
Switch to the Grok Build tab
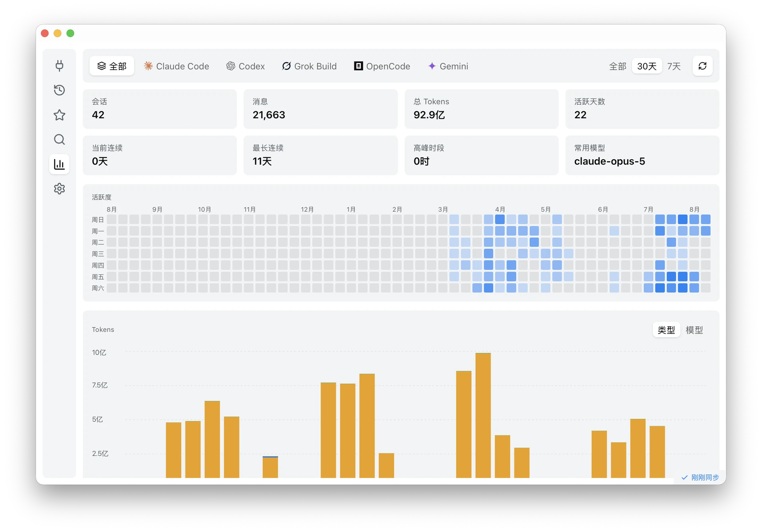(x=309, y=66)
